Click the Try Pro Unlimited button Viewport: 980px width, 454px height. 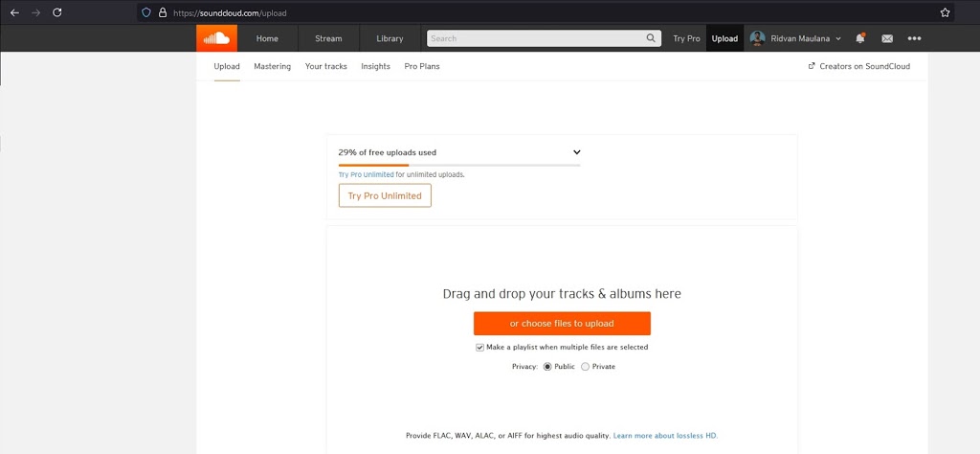(385, 195)
